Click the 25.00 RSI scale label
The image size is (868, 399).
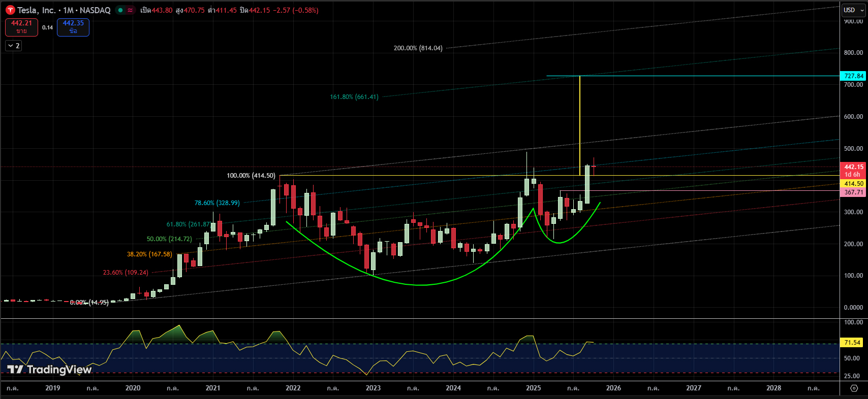pyautogui.click(x=852, y=376)
